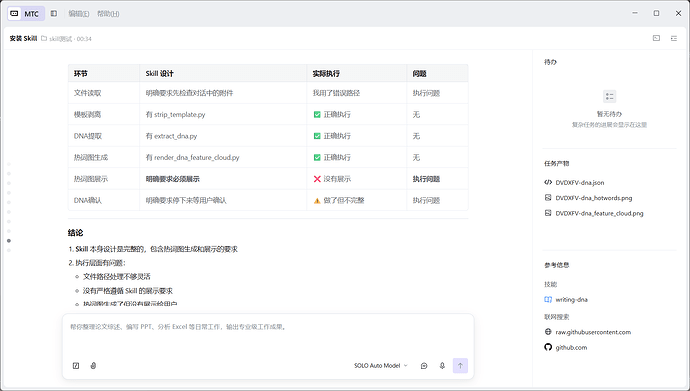Open DVDXFV-dna_hotwords.png artifact
This screenshot has height=391, width=690.
pos(594,198)
